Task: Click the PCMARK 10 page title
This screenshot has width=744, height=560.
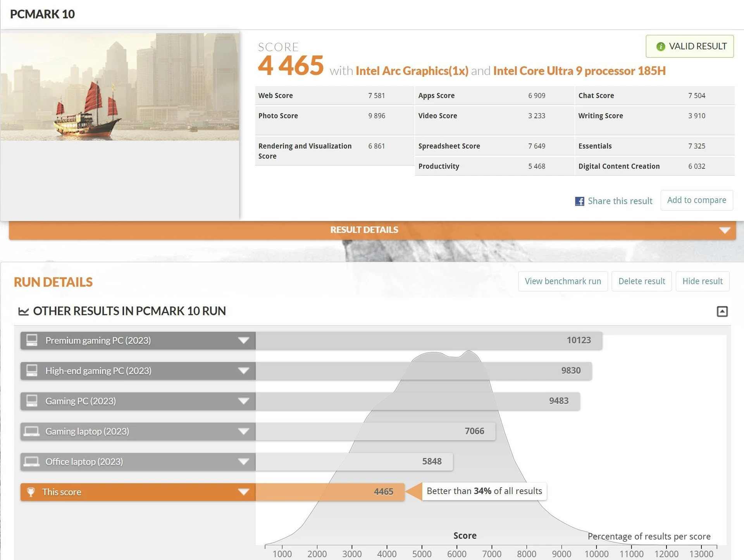Action: pyautogui.click(x=42, y=14)
